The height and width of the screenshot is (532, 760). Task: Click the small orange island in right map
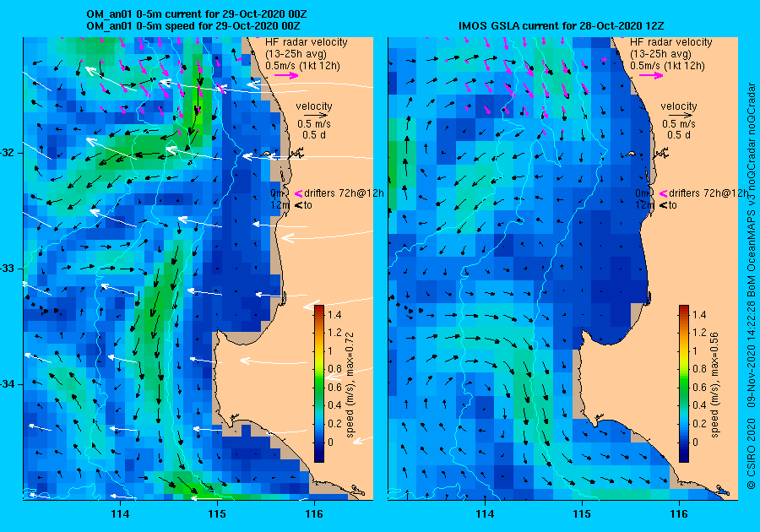[x=631, y=154]
